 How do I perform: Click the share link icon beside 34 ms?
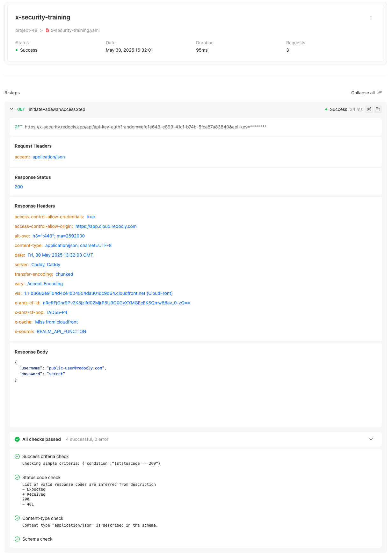(x=369, y=109)
